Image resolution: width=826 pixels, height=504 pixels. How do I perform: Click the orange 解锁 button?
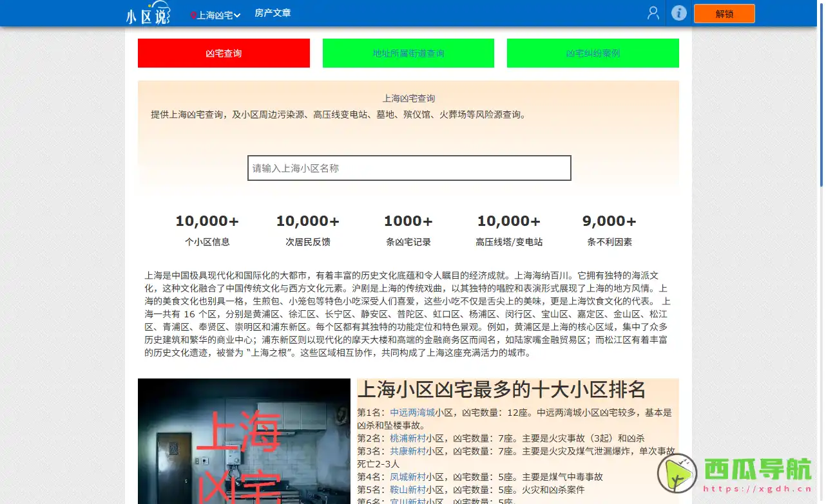tap(724, 13)
